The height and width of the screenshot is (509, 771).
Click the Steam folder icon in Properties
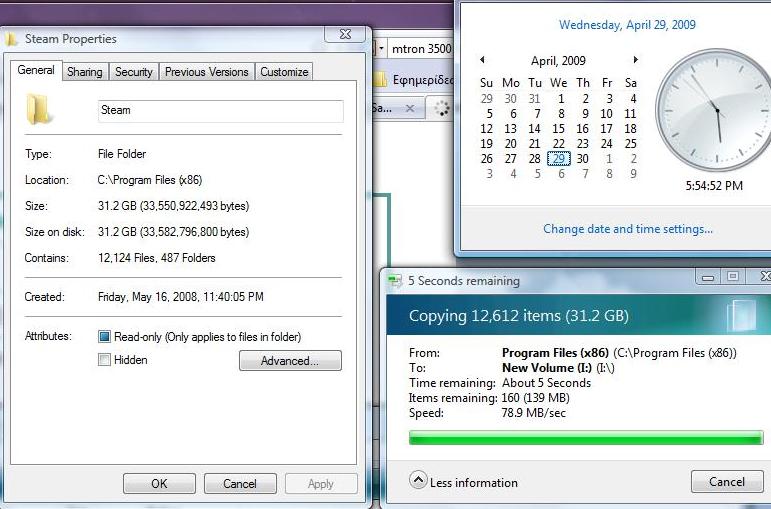(38, 110)
